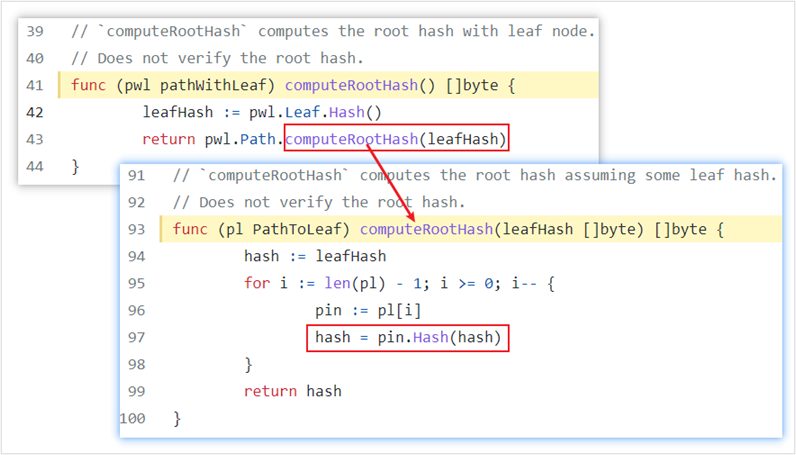
Task: Click the comment text on line 39
Action: coord(333,31)
